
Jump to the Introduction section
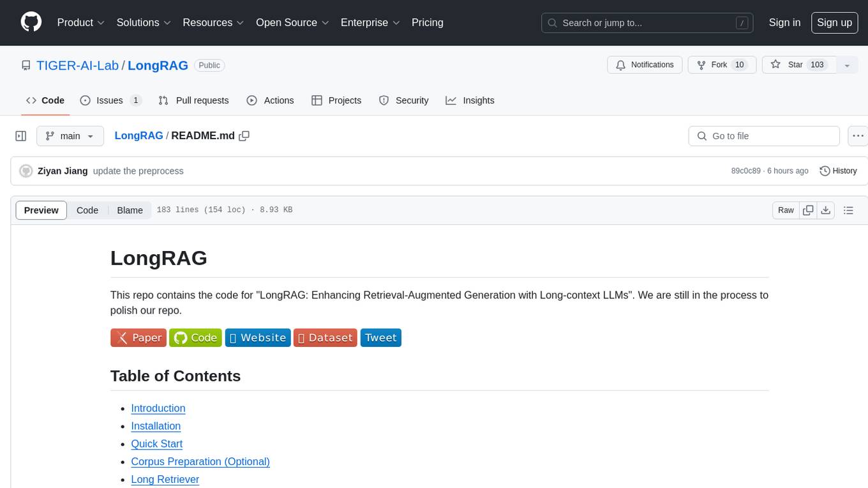point(158,408)
